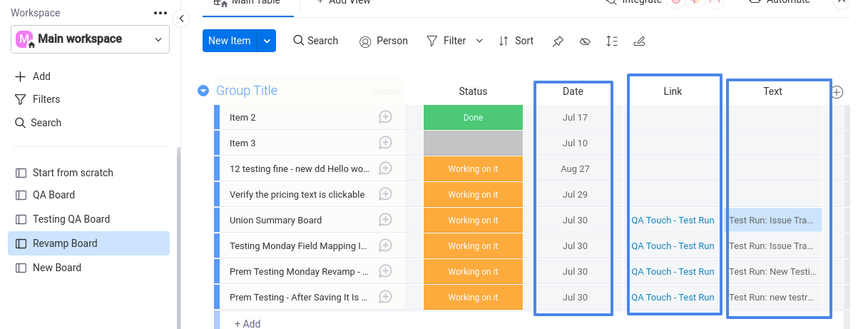The height and width of the screenshot is (329, 868).
Task: Click + Add to add item row
Action: 247,323
